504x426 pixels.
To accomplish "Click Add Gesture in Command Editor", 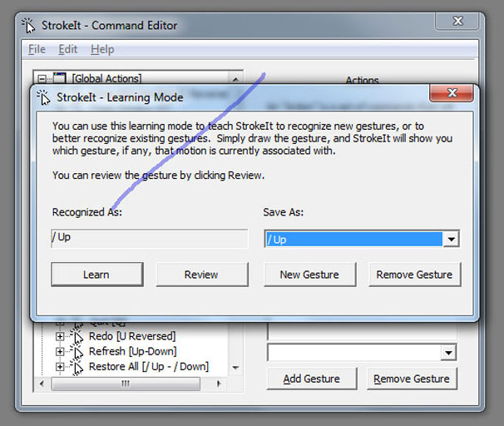I will (x=311, y=379).
